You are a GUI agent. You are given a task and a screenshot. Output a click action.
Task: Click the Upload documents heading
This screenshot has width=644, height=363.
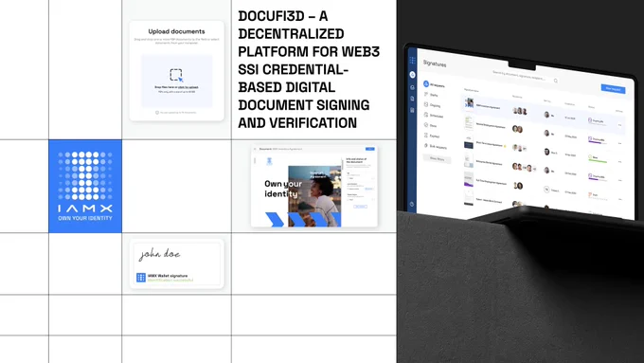pyautogui.click(x=176, y=31)
